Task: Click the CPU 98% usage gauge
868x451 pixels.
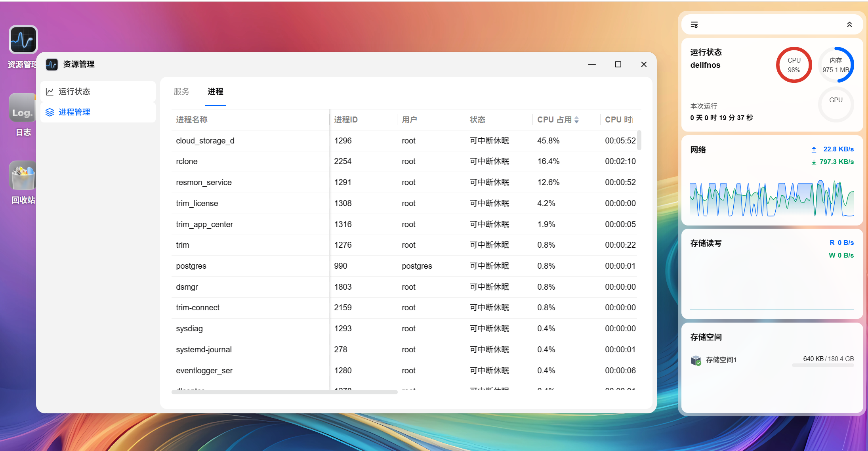Action: (x=794, y=65)
